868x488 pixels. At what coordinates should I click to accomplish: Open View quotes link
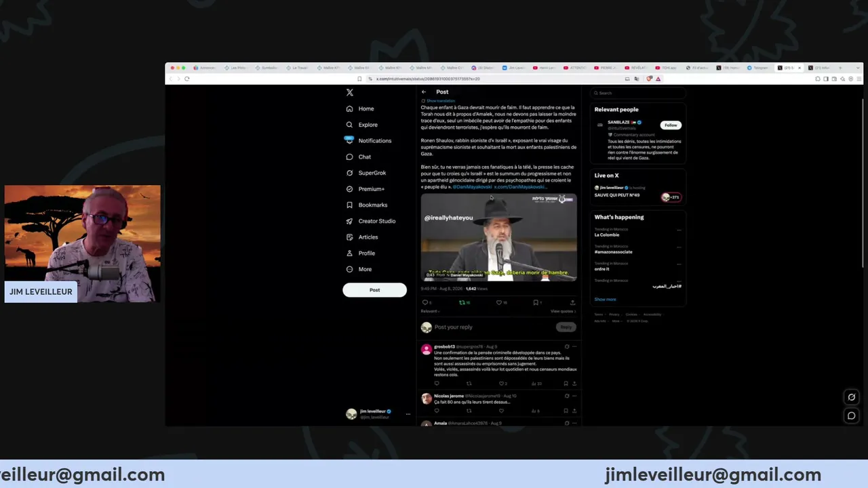[x=563, y=311]
